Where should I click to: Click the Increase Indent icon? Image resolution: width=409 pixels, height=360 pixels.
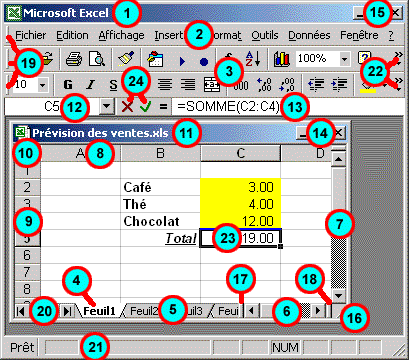(339, 84)
